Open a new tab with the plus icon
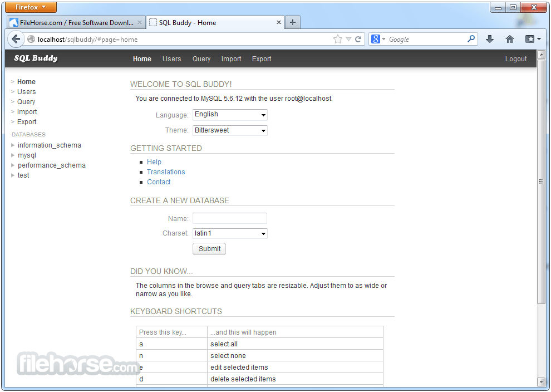 pyautogui.click(x=292, y=22)
